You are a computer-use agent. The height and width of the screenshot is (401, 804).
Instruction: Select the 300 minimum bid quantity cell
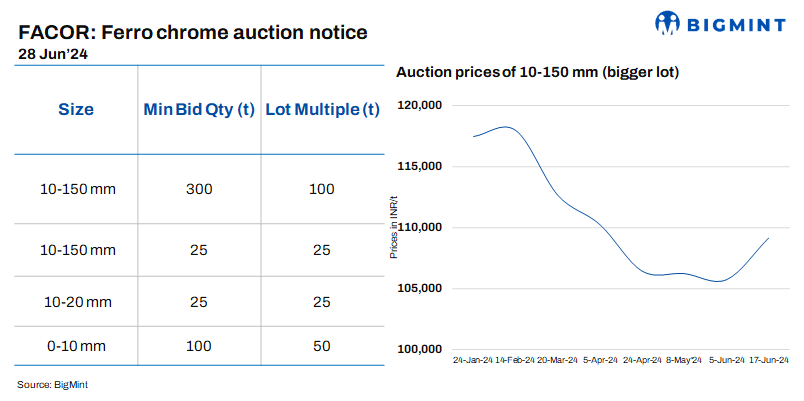[x=198, y=189]
